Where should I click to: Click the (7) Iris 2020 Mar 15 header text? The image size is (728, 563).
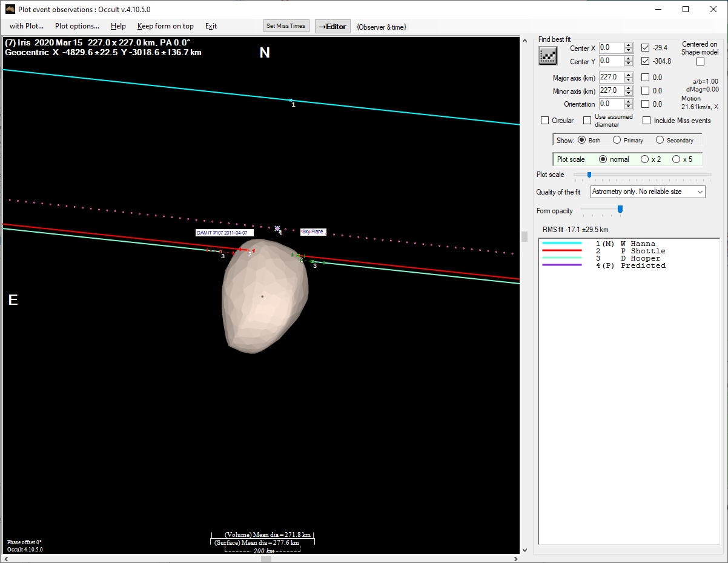tap(97, 43)
